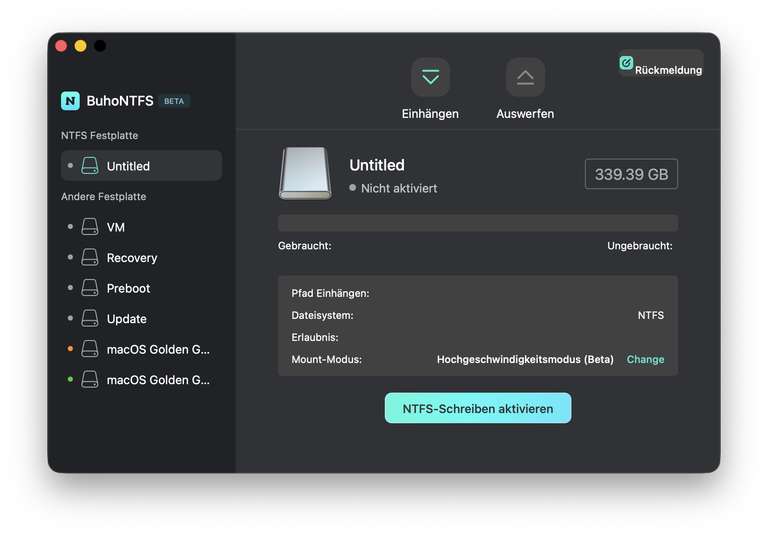Click the large external drive image
The width and height of the screenshot is (768, 536).
305,173
